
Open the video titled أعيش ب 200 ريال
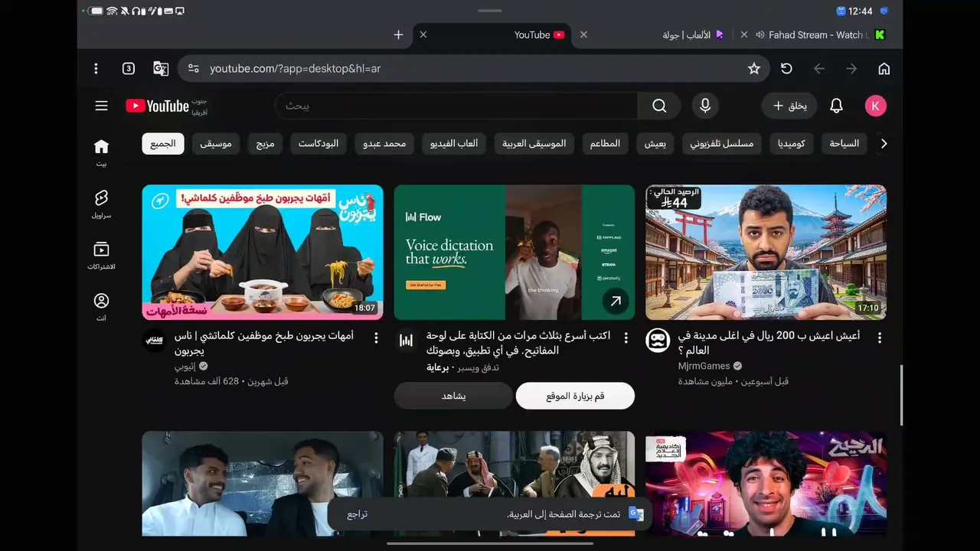[x=769, y=343]
